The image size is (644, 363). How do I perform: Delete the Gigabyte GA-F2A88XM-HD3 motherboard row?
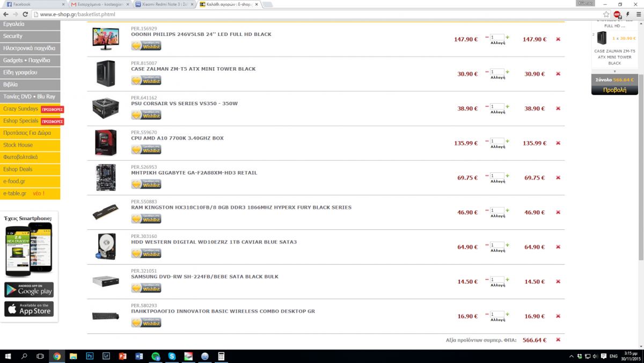pyautogui.click(x=558, y=178)
